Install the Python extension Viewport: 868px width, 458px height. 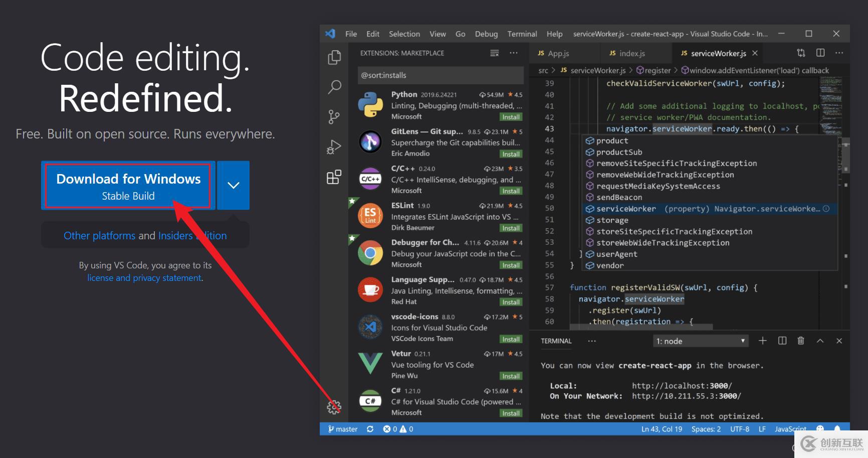(511, 117)
